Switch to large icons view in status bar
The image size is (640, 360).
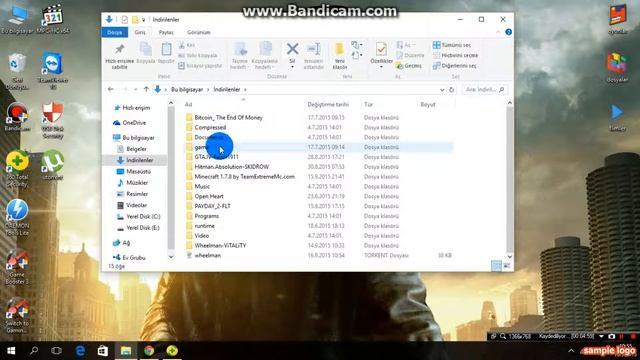pos(507,266)
